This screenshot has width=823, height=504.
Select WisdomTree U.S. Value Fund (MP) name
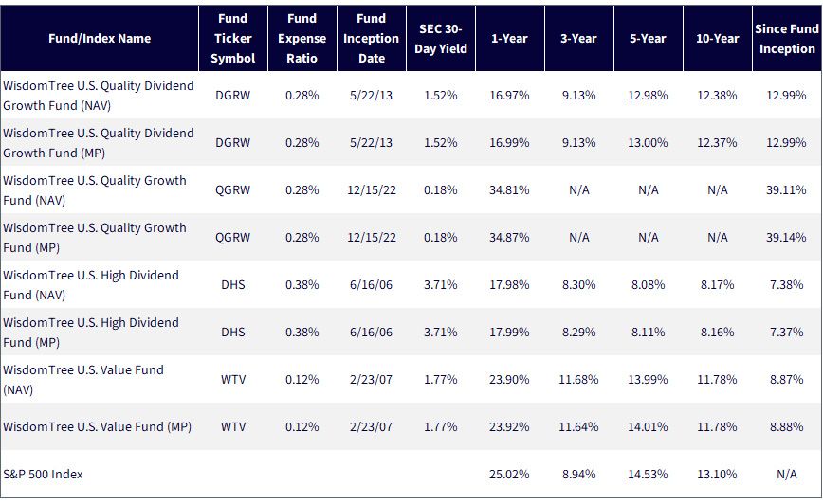97,427
